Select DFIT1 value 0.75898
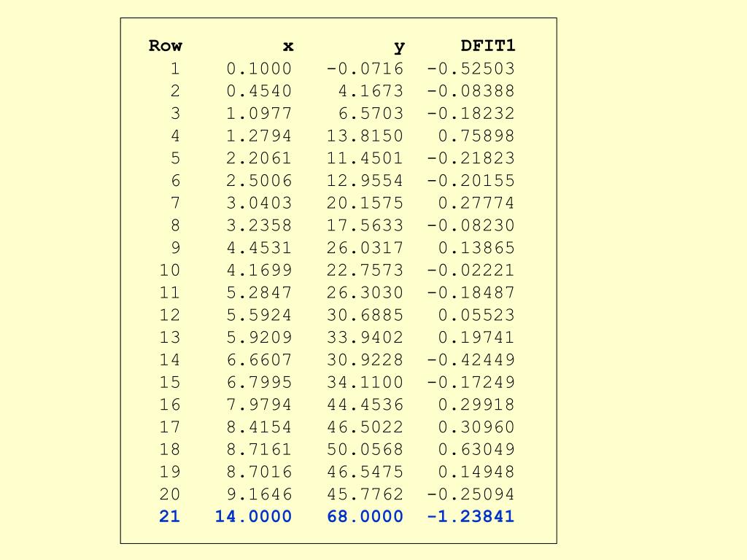The width and height of the screenshot is (747, 560). [476, 136]
